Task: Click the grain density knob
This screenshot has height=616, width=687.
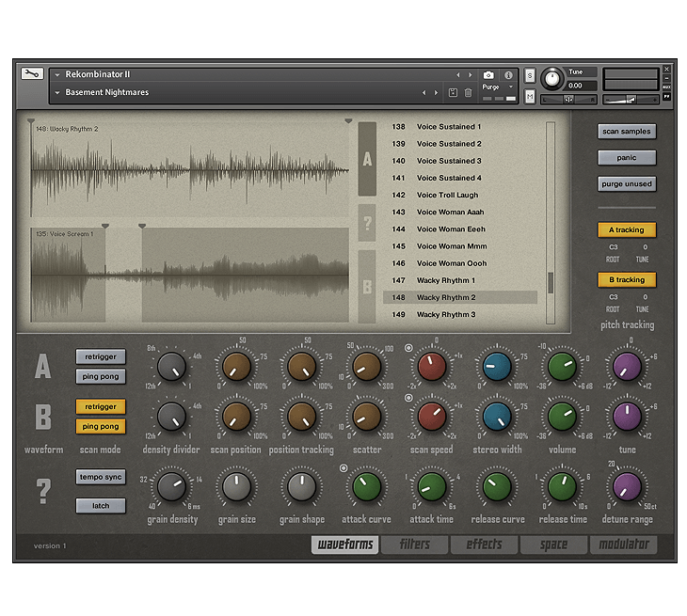Action: coord(171,486)
